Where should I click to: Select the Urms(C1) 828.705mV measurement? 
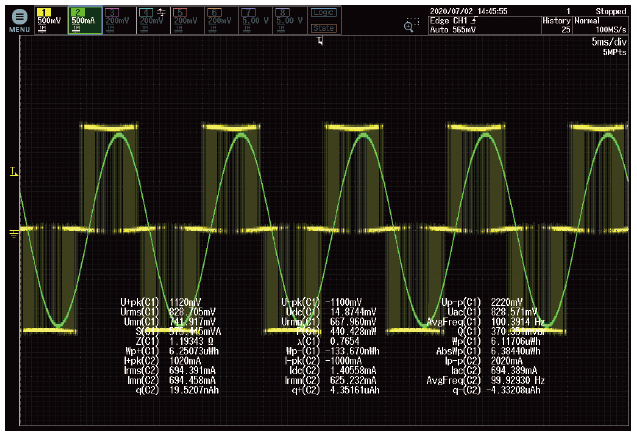pyautogui.click(x=168, y=312)
